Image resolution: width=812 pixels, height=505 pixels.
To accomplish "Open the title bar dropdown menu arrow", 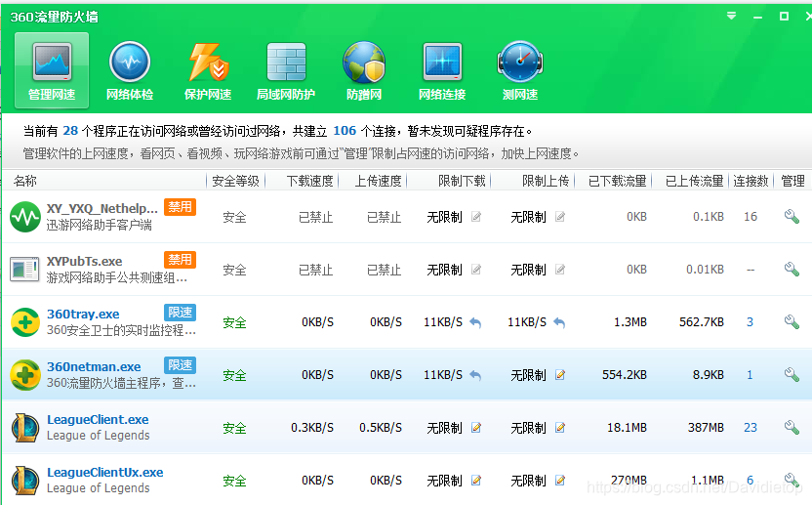I will click(731, 16).
